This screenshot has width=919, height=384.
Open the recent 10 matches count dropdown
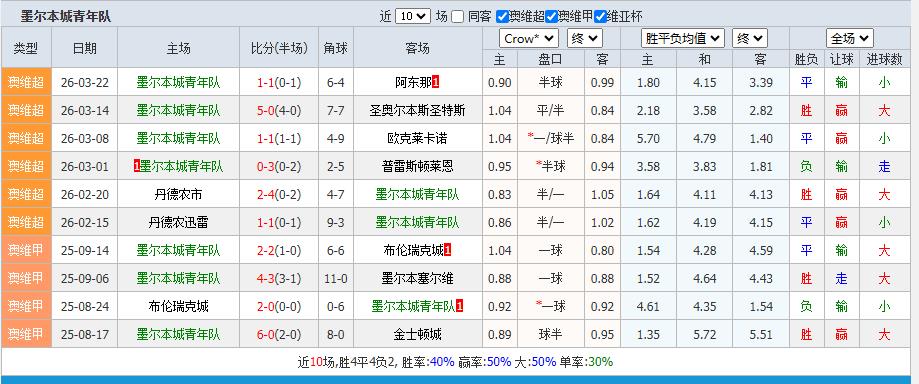413,16
